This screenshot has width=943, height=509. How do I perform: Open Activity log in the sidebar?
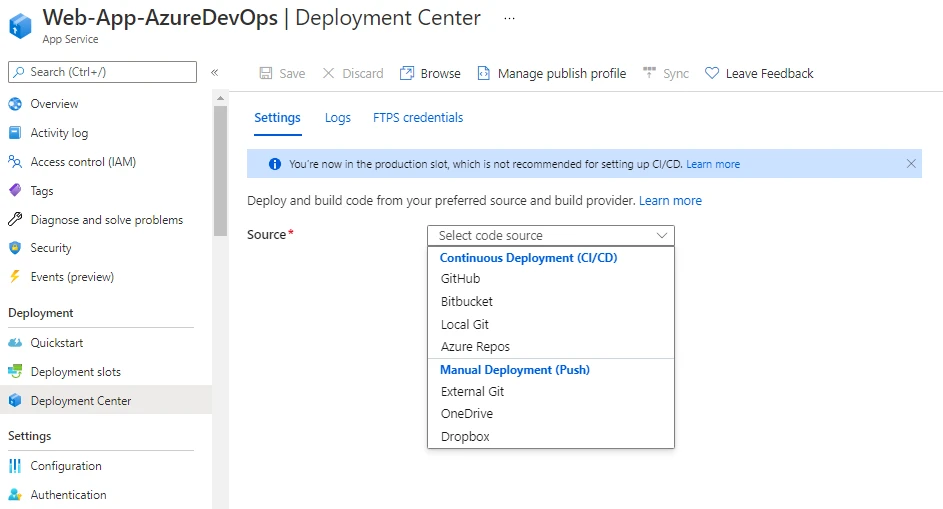pyautogui.click(x=60, y=133)
